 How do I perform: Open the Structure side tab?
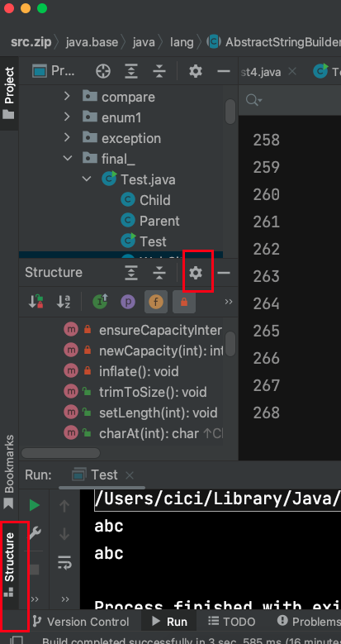coord(9,564)
